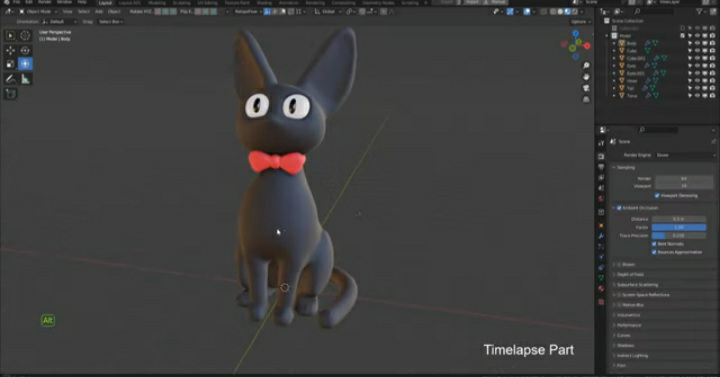Switch to the Shading workspace tab
The height and width of the screenshot is (377, 720).
(x=264, y=3)
